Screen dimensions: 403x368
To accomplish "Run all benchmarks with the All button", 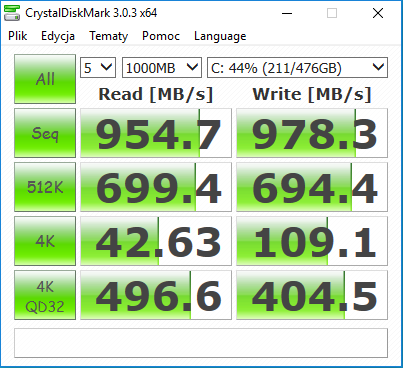I will pos(45,79).
